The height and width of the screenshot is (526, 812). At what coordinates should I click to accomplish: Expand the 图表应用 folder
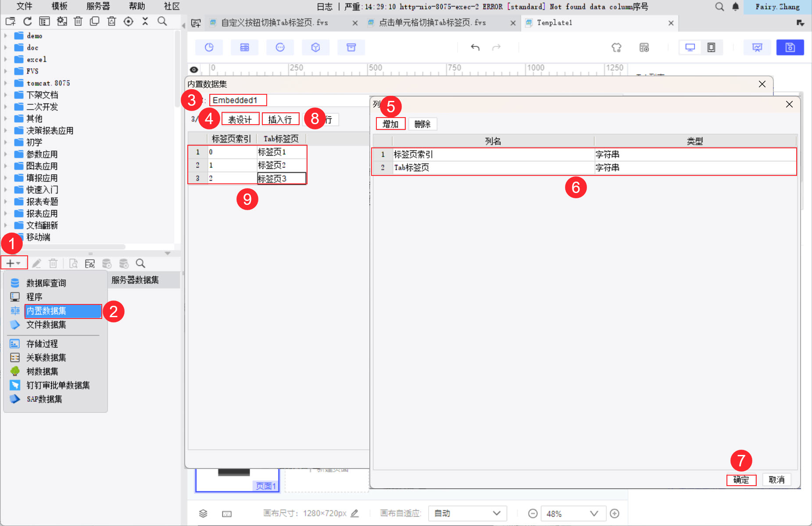(x=6, y=166)
